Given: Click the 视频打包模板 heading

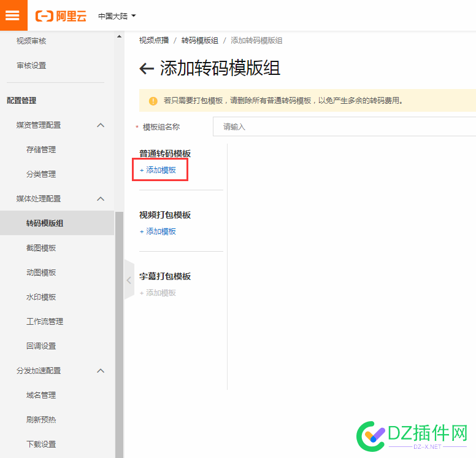Looking at the screenshot, I should pos(165,215).
